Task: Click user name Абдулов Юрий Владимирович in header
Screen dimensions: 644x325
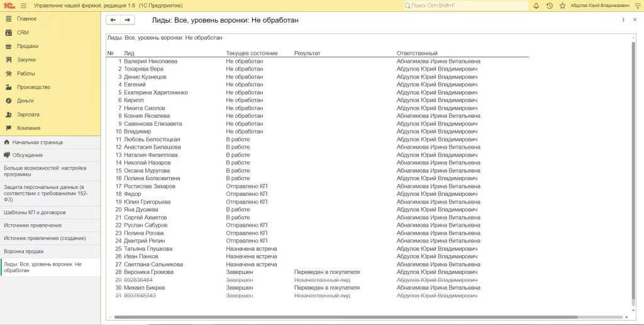Action: pyautogui.click(x=599, y=6)
